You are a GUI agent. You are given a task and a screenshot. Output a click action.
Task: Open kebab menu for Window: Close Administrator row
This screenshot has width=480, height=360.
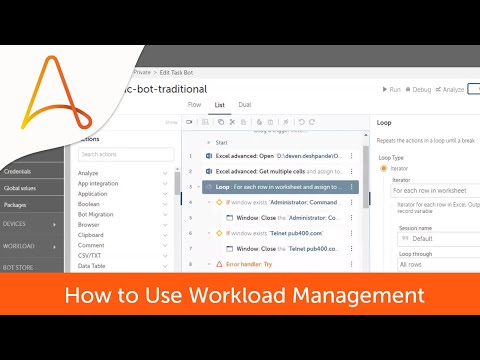351,218
